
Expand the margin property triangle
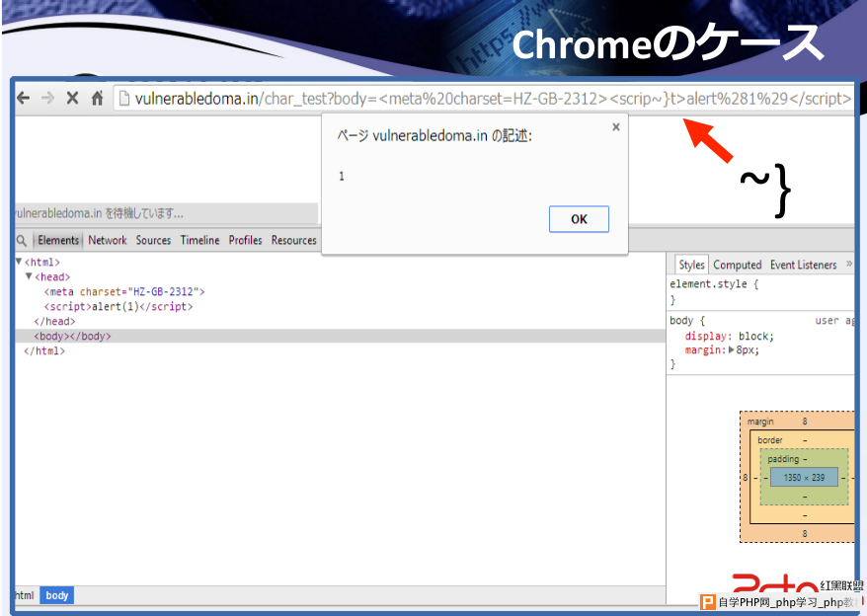point(732,350)
